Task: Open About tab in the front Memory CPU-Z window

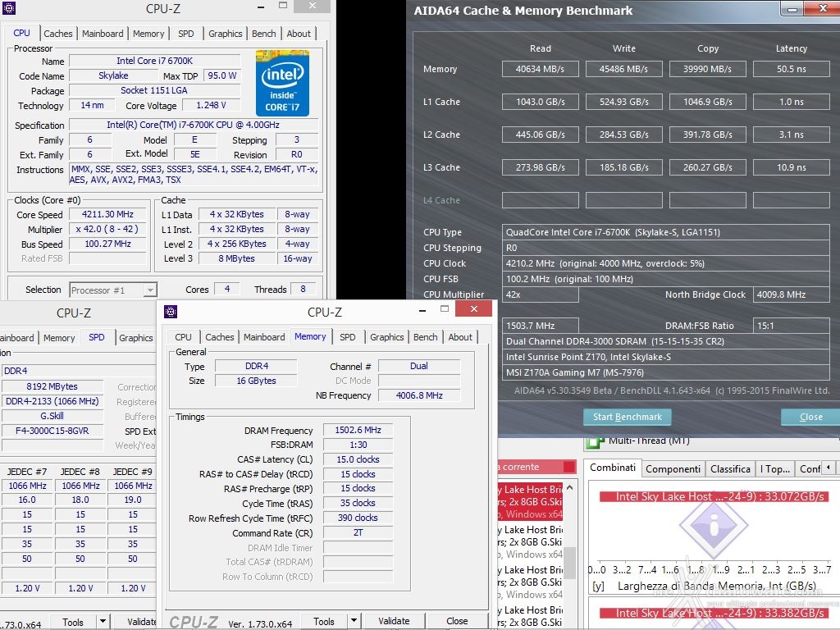Action: tap(460, 337)
